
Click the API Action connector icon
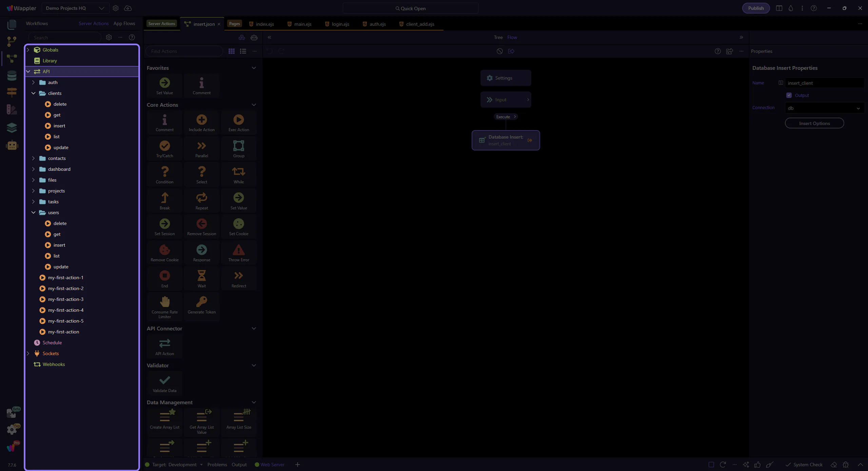tap(164, 344)
